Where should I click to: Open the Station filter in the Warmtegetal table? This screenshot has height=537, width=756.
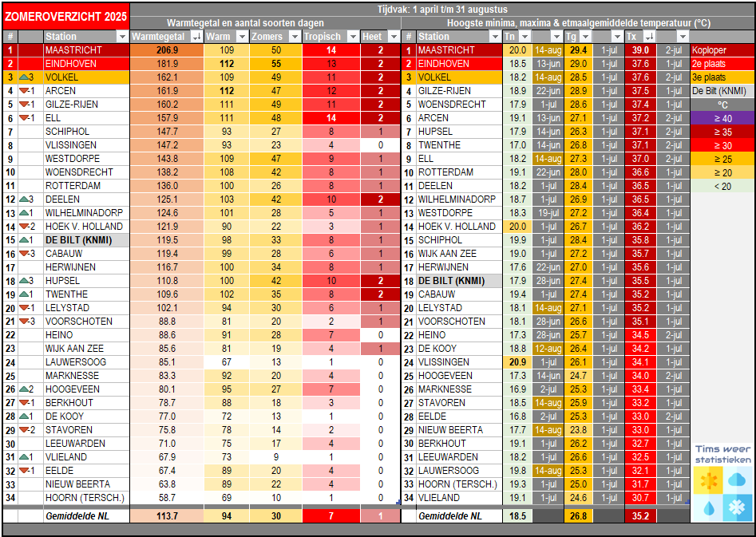(x=122, y=37)
